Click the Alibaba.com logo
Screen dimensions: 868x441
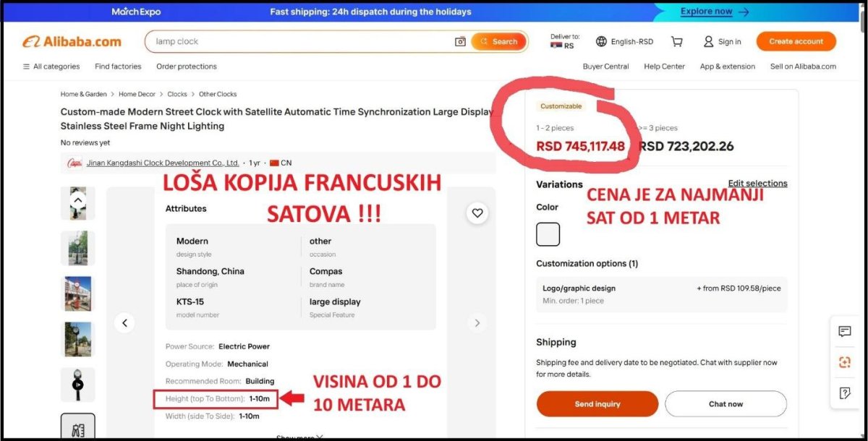[72, 42]
